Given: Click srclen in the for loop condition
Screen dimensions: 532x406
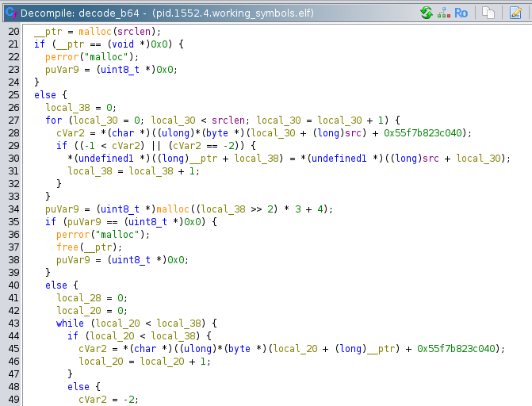Looking at the screenshot, I should (x=228, y=121).
